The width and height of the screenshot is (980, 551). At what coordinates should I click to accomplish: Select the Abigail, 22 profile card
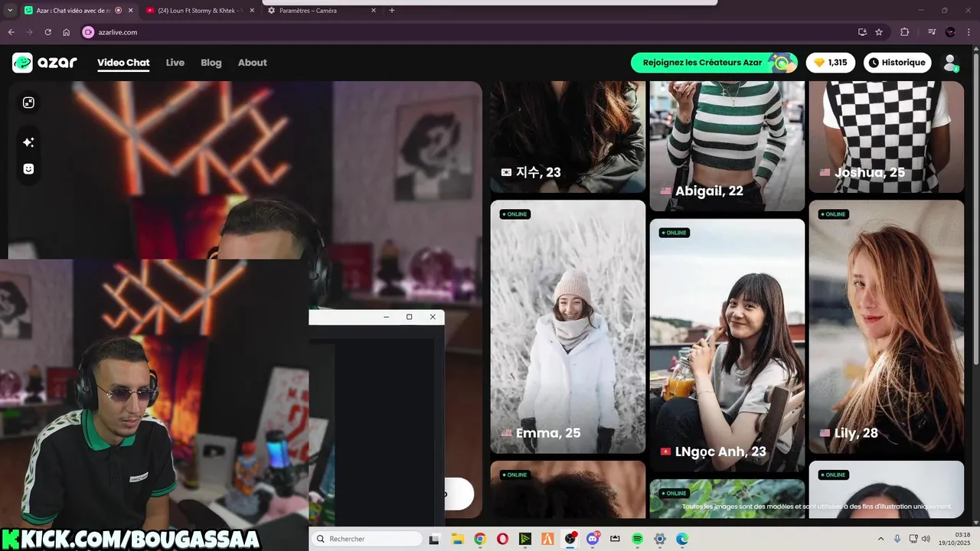tap(727, 145)
